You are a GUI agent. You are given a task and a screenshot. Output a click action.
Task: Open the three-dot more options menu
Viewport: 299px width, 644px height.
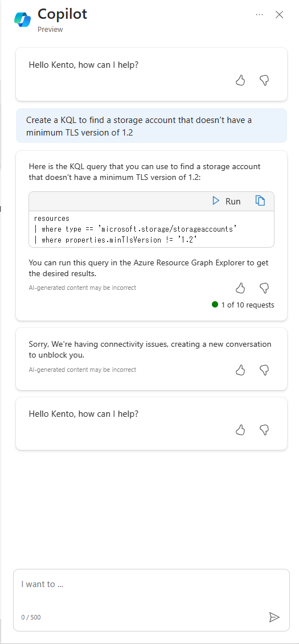[259, 14]
